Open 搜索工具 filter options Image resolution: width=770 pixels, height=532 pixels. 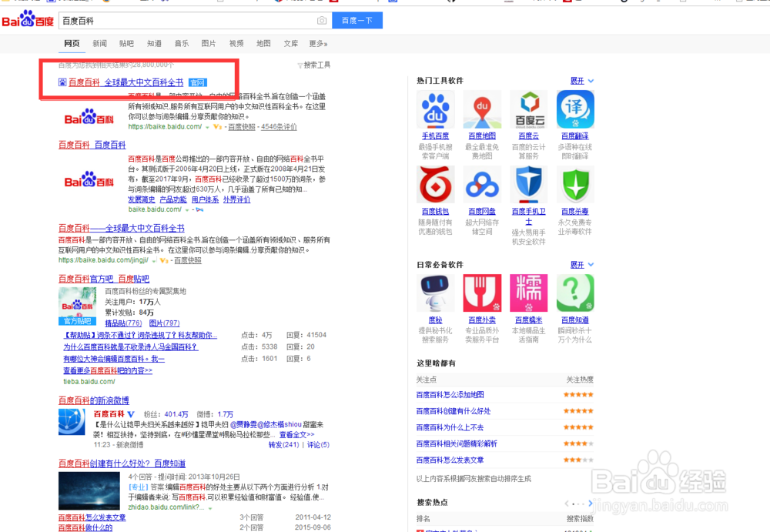314,65
